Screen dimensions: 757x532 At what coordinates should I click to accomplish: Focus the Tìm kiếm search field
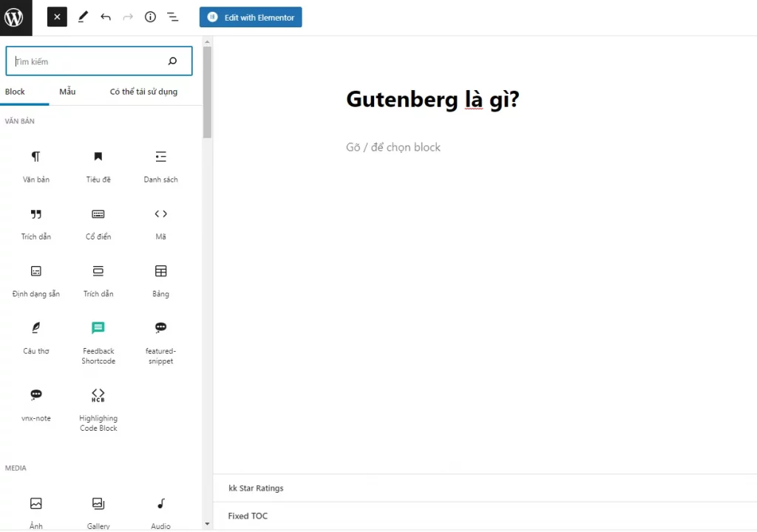click(89, 61)
